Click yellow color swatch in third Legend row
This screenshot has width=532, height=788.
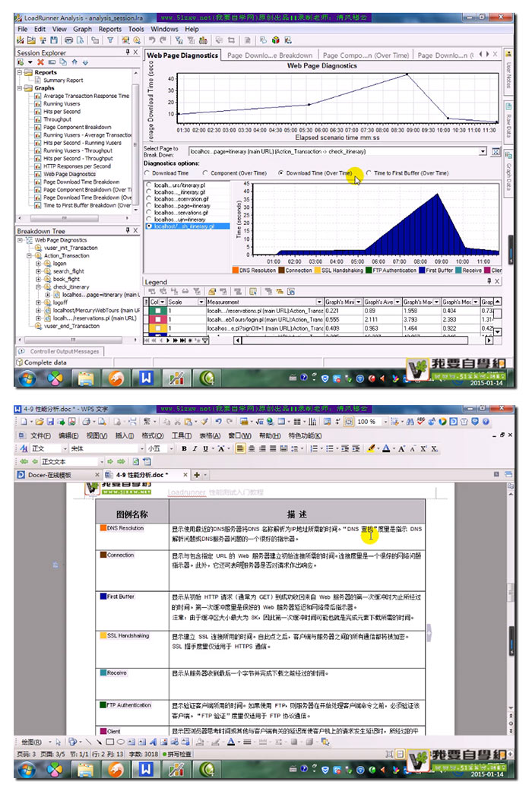(158, 328)
